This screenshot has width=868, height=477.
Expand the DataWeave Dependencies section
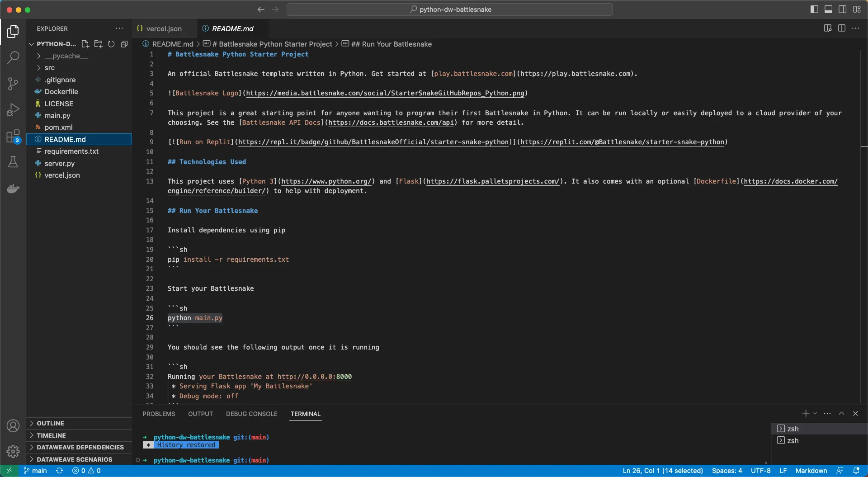(79, 448)
